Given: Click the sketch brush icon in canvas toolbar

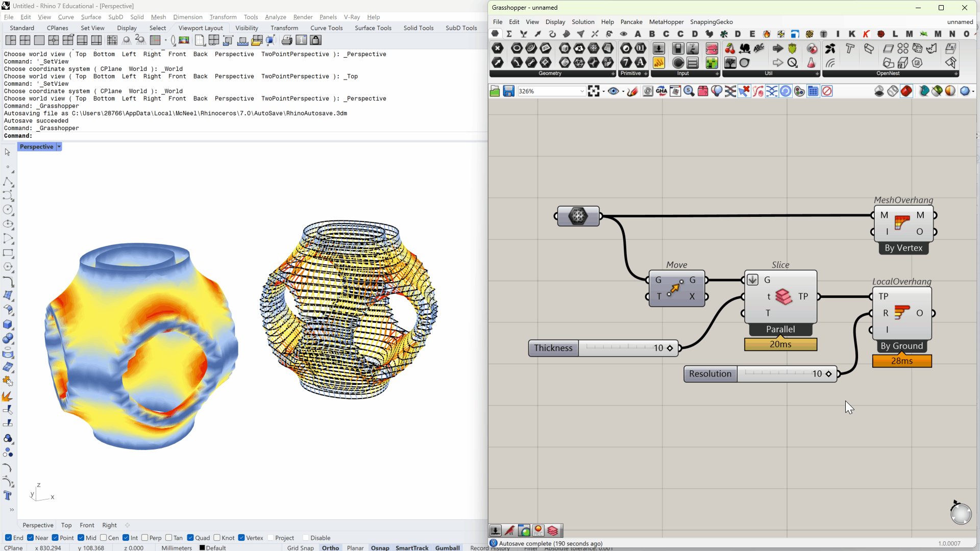Looking at the screenshot, I should [x=632, y=91].
